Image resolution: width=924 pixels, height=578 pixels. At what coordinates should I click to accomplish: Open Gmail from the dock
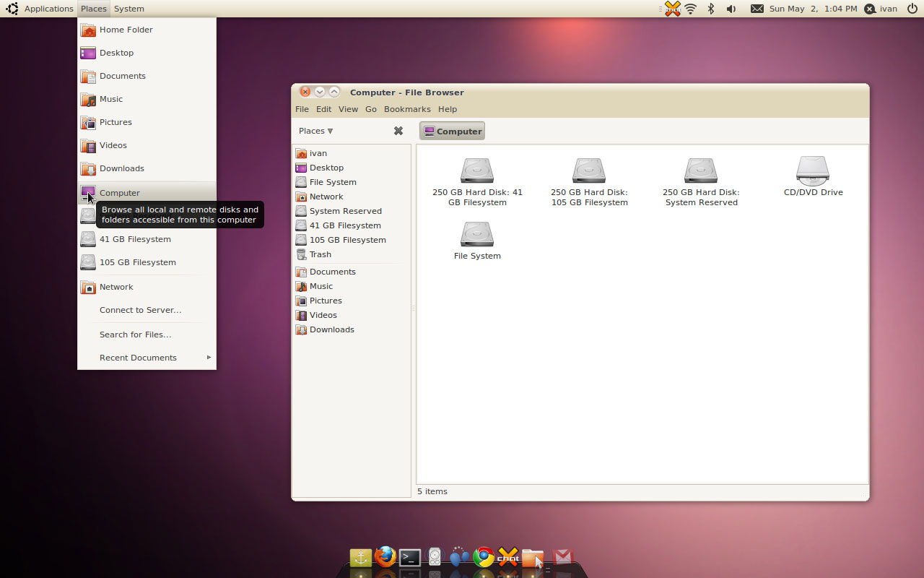(x=563, y=557)
